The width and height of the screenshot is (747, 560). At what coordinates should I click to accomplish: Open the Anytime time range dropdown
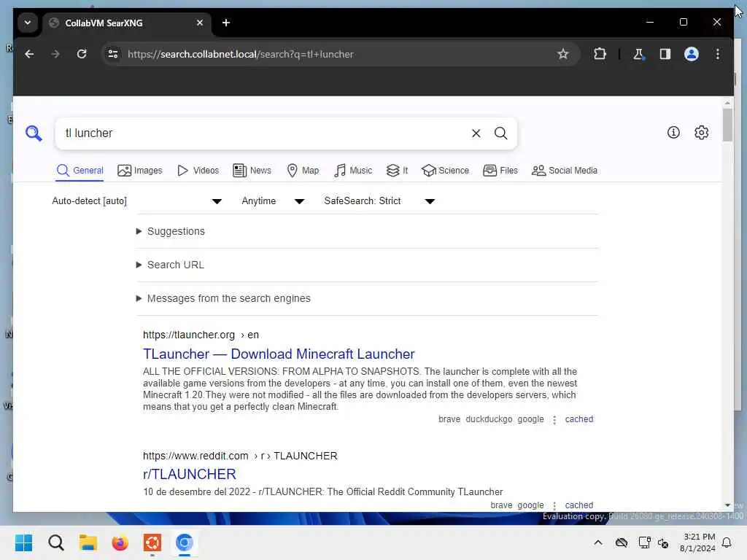pos(273,201)
